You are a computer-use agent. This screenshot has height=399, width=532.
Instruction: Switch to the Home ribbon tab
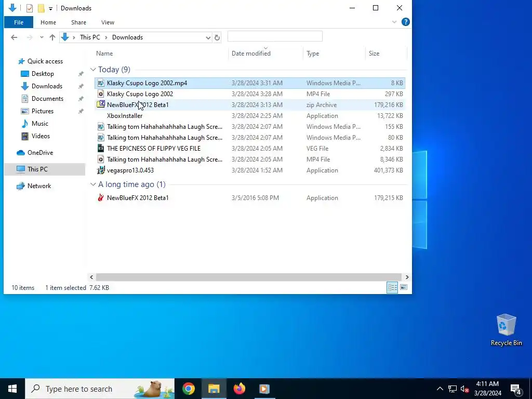coord(48,22)
